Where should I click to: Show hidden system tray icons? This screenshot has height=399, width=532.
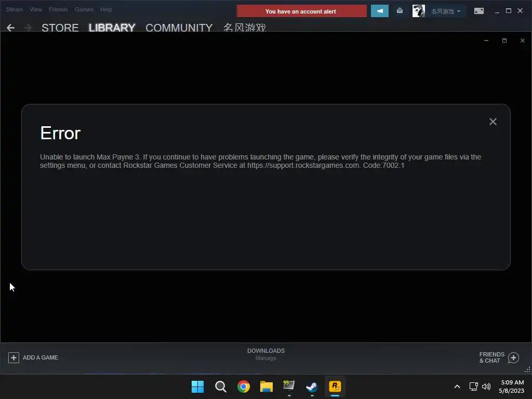click(457, 387)
